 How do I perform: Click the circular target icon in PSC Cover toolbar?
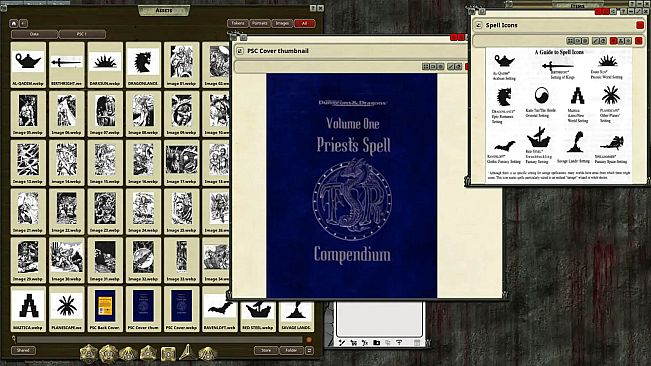tap(441, 66)
